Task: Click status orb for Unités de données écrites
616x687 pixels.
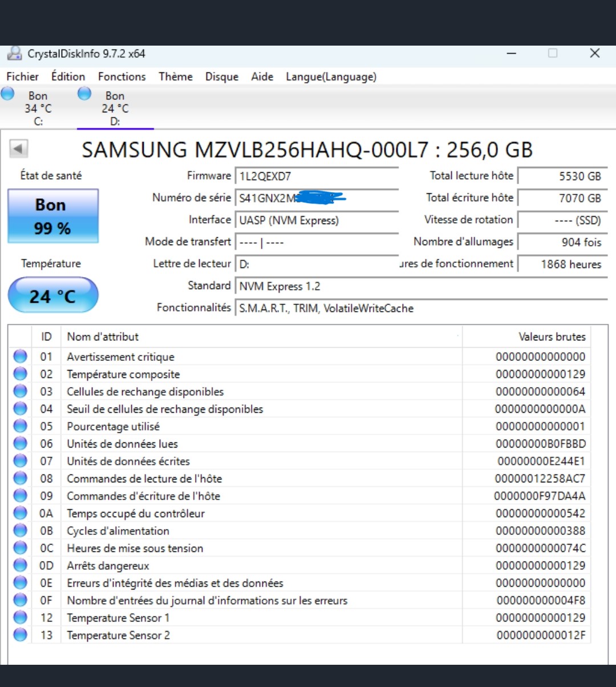Action: pos(21,461)
